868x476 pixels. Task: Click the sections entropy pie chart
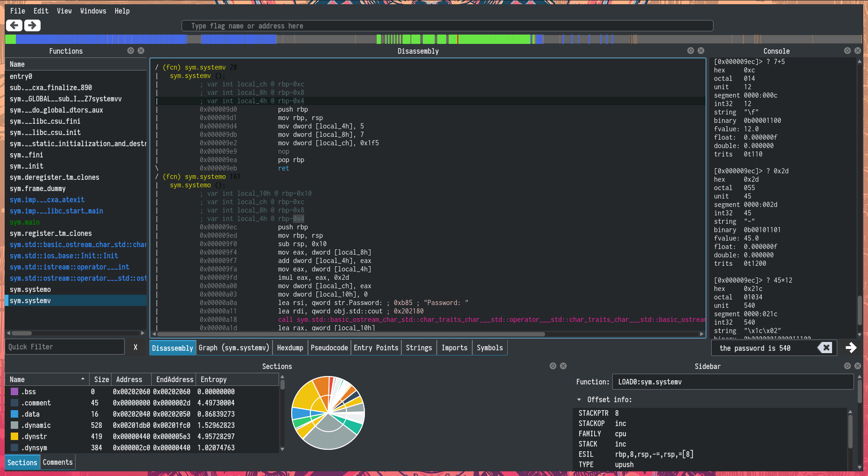click(328, 413)
